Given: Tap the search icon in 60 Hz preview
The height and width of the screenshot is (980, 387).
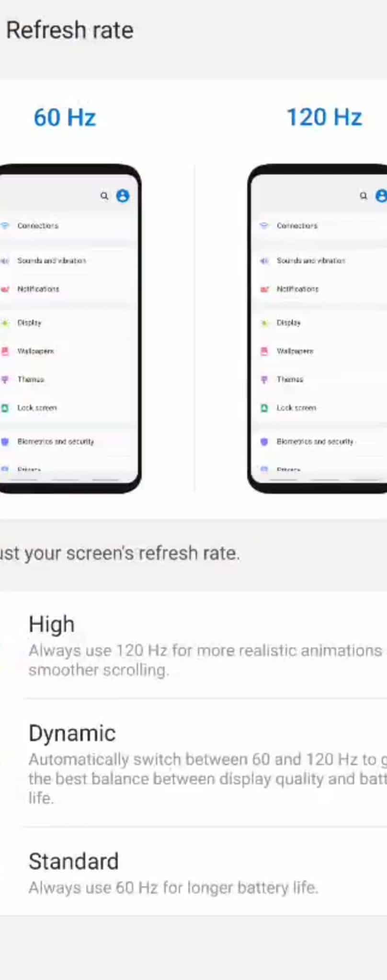Looking at the screenshot, I should point(104,196).
